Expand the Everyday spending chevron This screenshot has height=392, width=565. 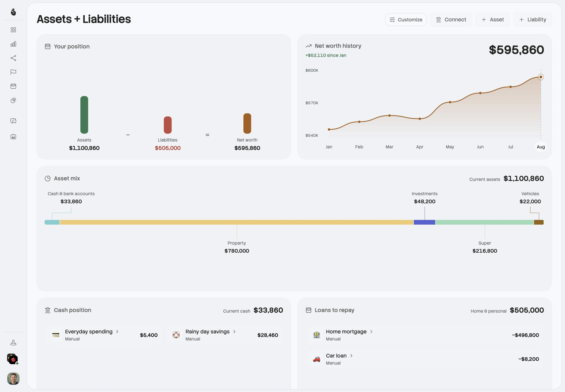(117, 332)
